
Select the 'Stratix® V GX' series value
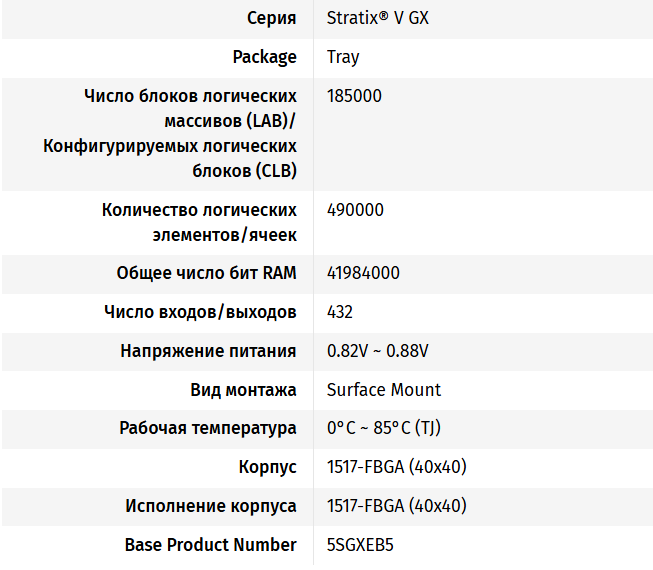tap(377, 18)
